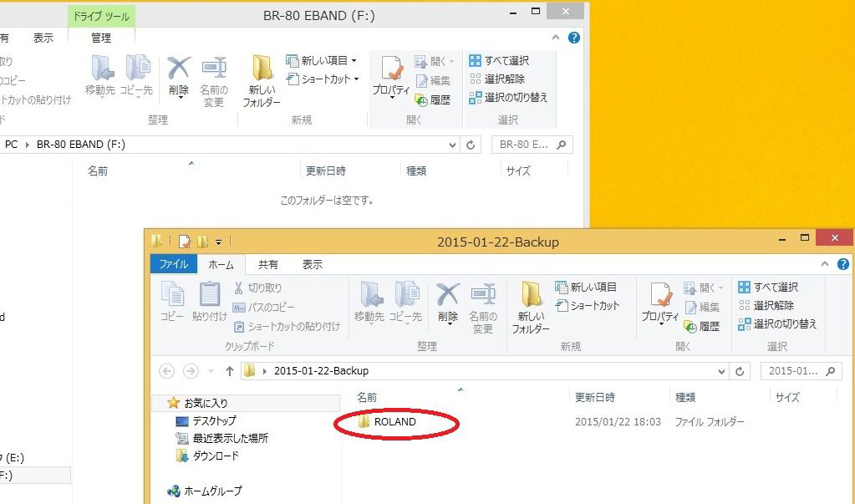Viewport: 855px width, 504px height.
Task: Click History (履歴) in Backup window
Action: tap(702, 326)
